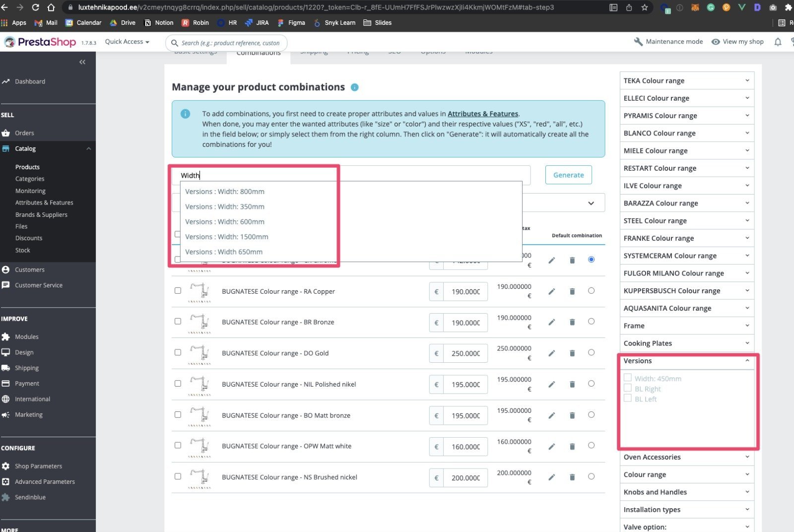Expand the Cooking Plates attribute group

point(687,343)
